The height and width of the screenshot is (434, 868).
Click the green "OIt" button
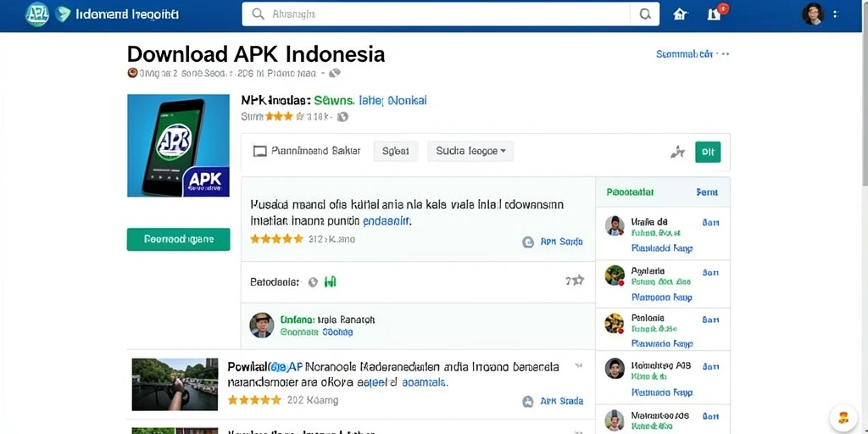(708, 152)
